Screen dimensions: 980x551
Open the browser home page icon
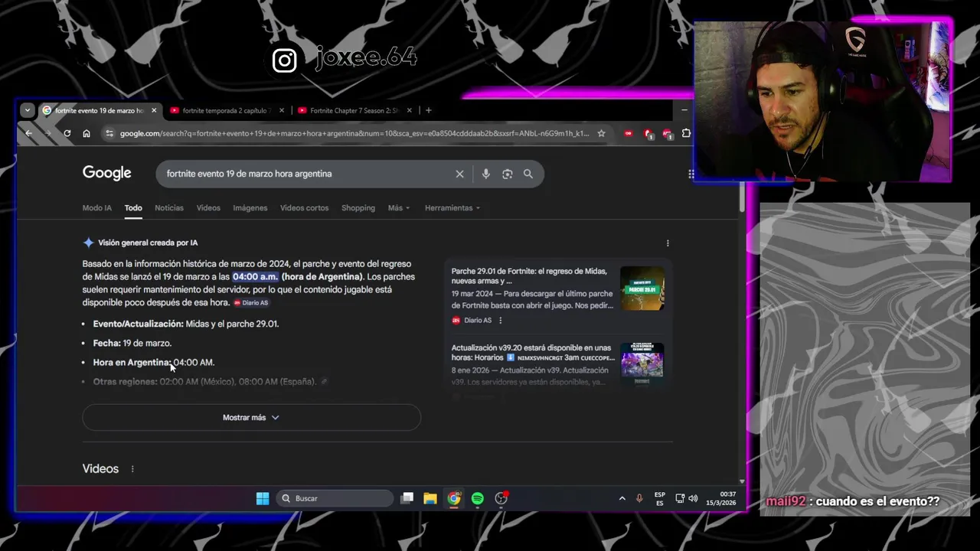(87, 133)
